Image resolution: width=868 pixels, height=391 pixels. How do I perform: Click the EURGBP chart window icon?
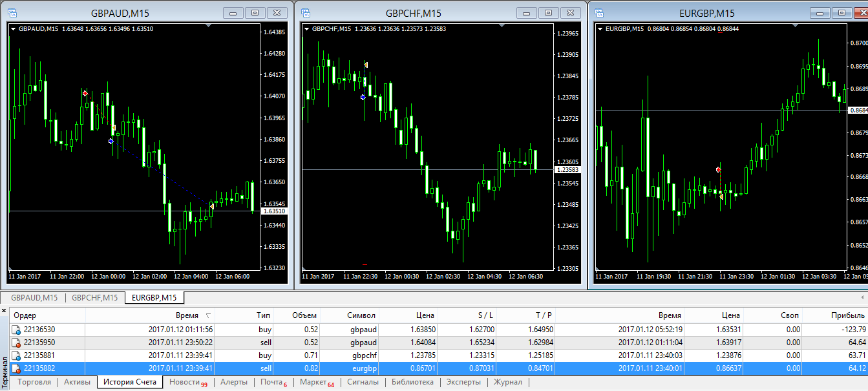[x=599, y=12]
